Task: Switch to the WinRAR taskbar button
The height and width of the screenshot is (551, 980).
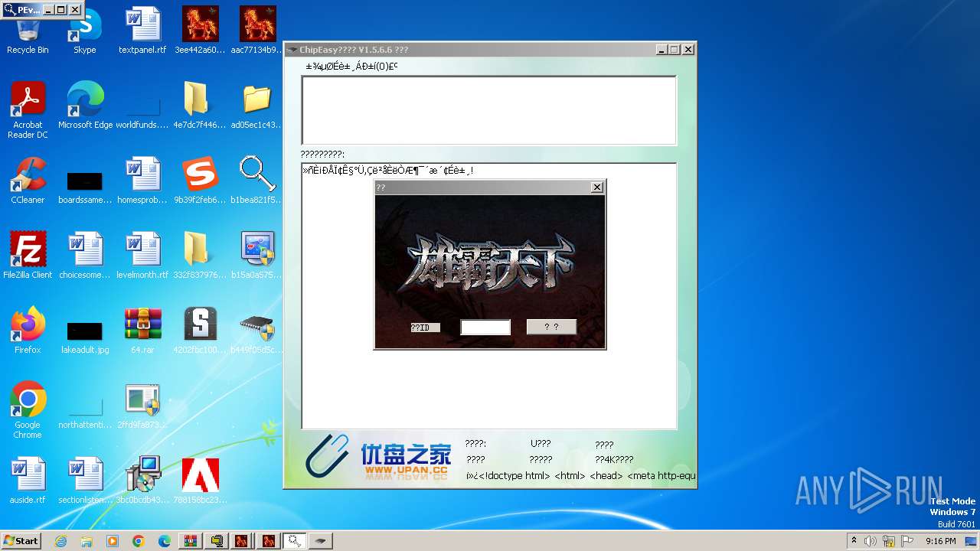Action: coord(191,541)
